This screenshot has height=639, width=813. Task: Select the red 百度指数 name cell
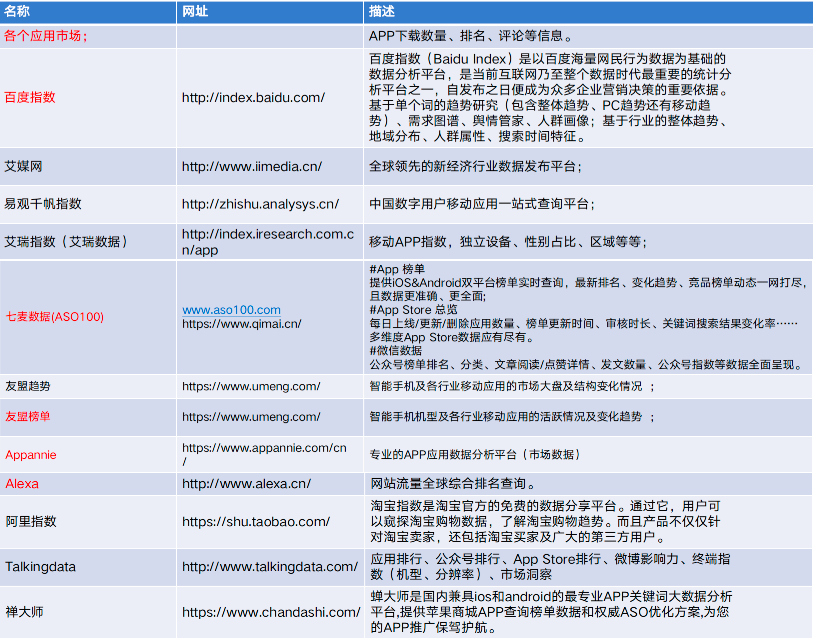pos(30,98)
